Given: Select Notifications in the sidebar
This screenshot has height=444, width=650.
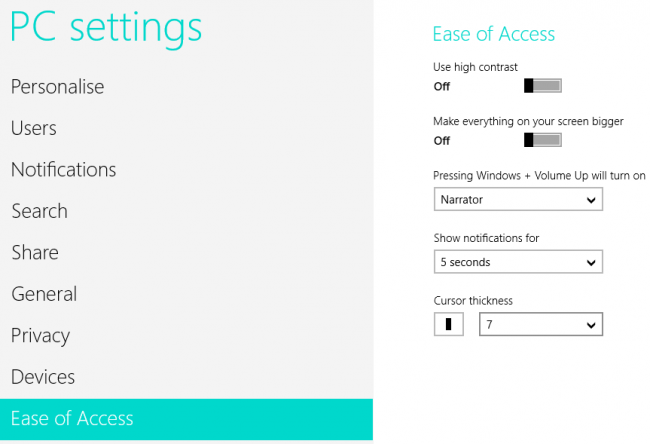Looking at the screenshot, I should pyautogui.click(x=64, y=170).
